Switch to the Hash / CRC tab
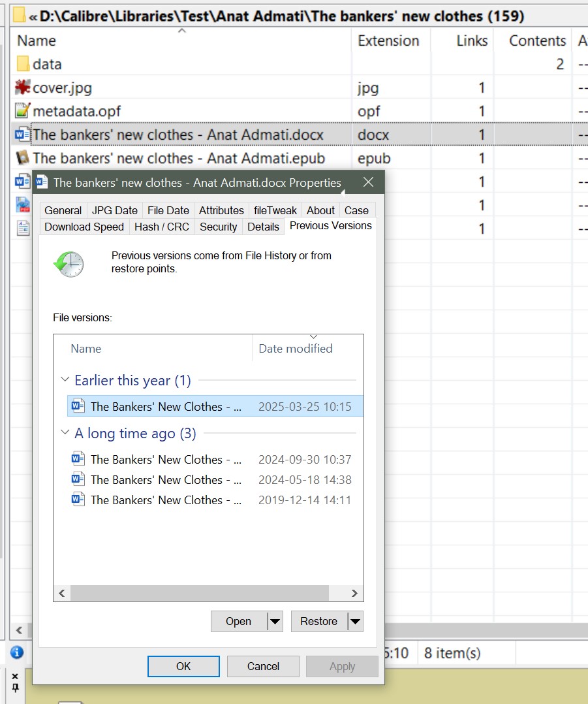This screenshot has width=588, height=704. click(x=161, y=227)
